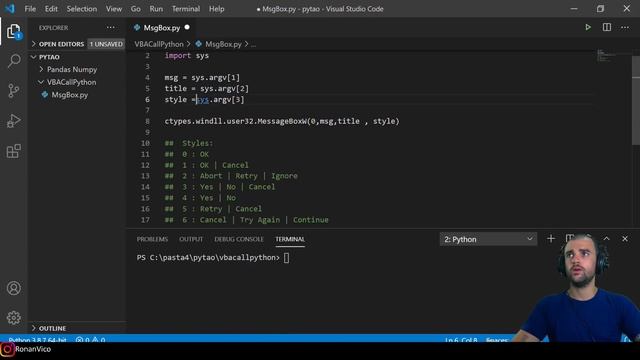Open the Accounts icon in activity bar
The width and height of the screenshot is (640, 360).
coord(13,288)
